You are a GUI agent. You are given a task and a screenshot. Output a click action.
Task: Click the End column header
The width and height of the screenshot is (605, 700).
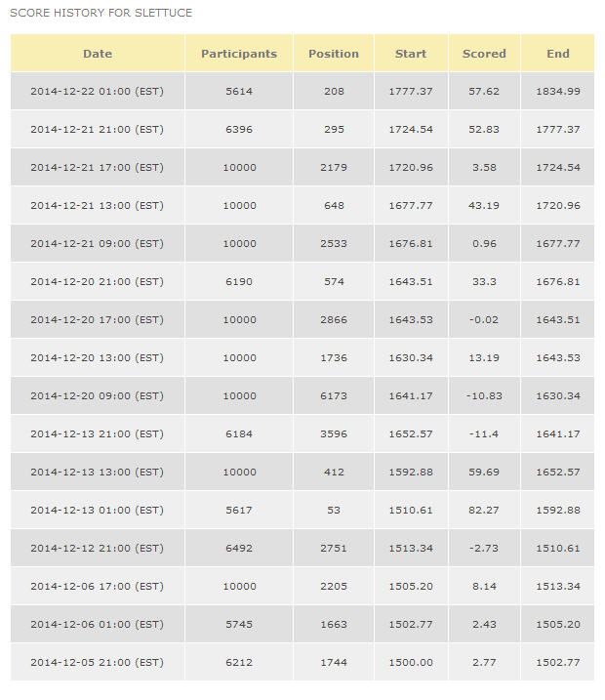pyautogui.click(x=558, y=54)
